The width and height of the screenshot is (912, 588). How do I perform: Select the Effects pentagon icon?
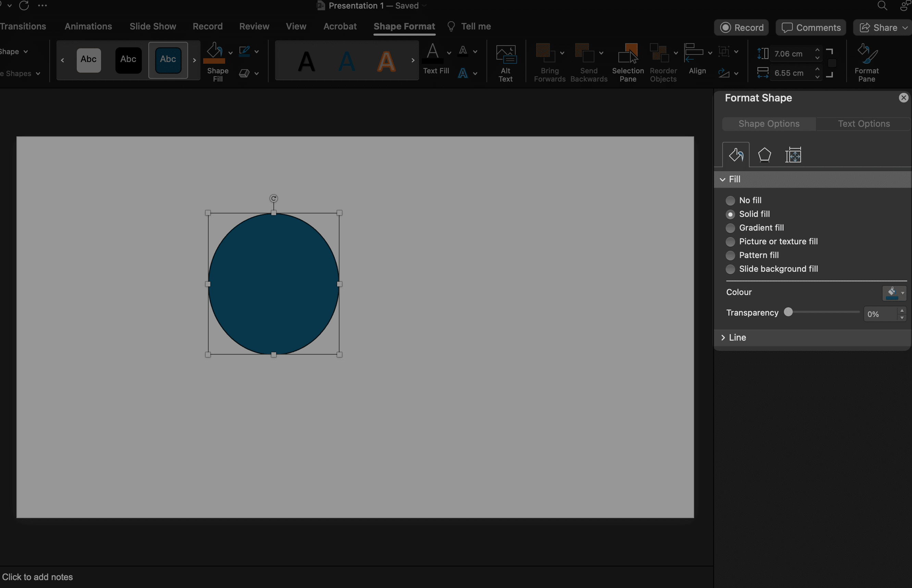764,155
